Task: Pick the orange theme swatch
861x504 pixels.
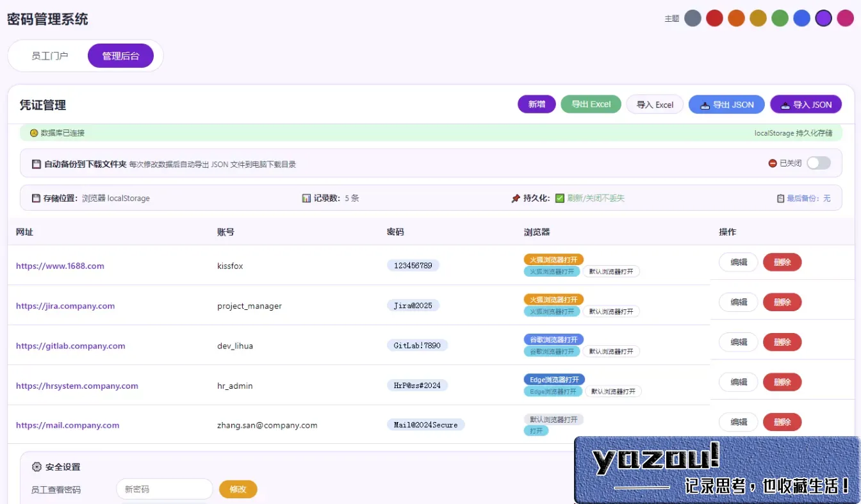Action: click(736, 18)
